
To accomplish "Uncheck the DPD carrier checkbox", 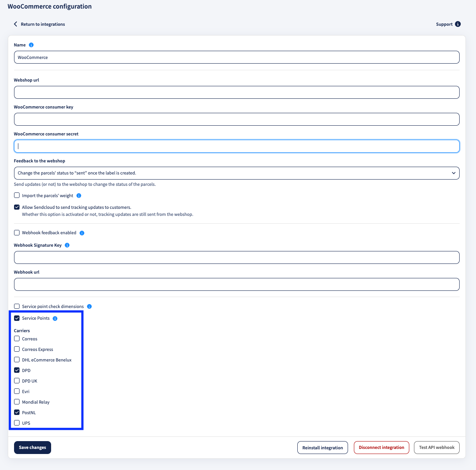I will (x=17, y=370).
